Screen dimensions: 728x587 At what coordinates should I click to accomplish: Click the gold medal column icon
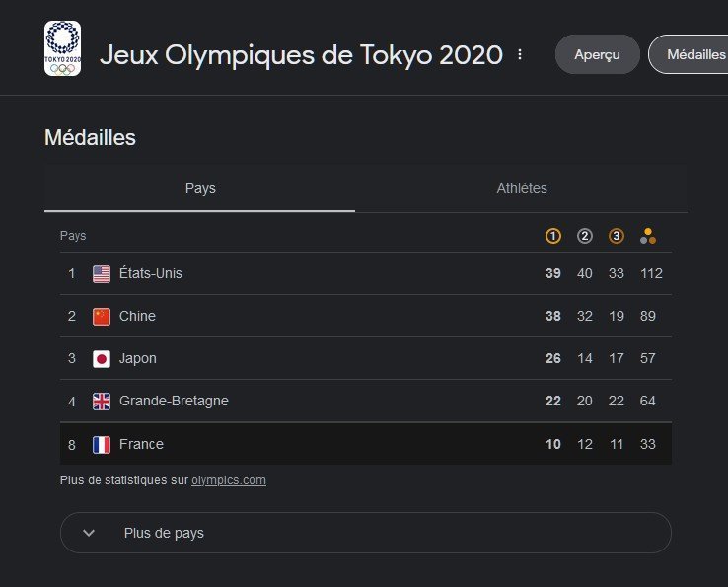tap(552, 236)
